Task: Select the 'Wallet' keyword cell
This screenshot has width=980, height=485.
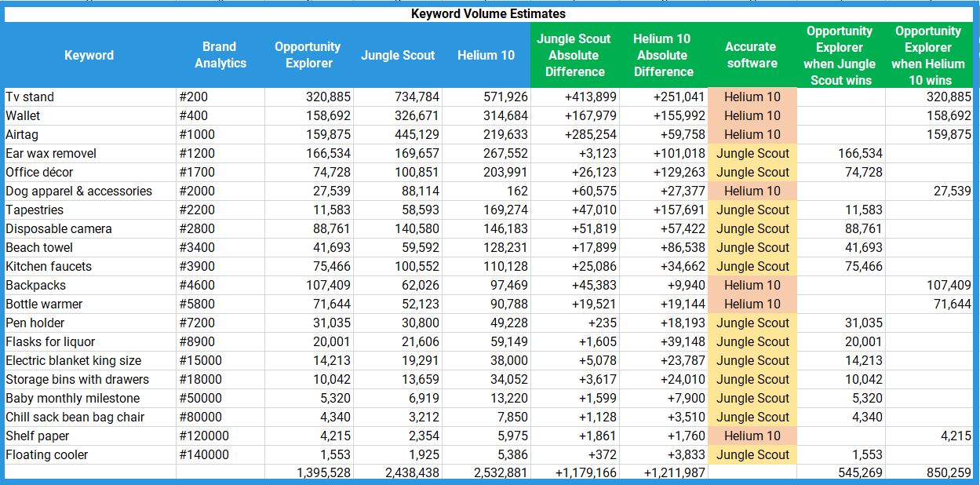Action: point(89,116)
